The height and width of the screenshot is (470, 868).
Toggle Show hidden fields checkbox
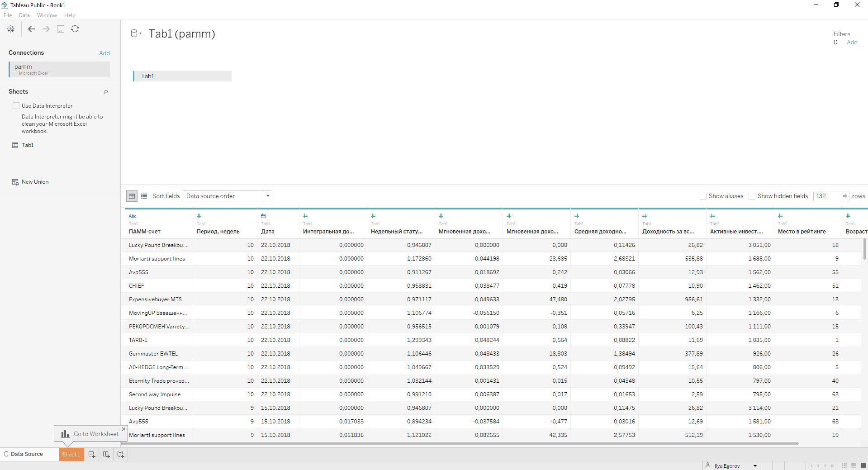[752, 196]
